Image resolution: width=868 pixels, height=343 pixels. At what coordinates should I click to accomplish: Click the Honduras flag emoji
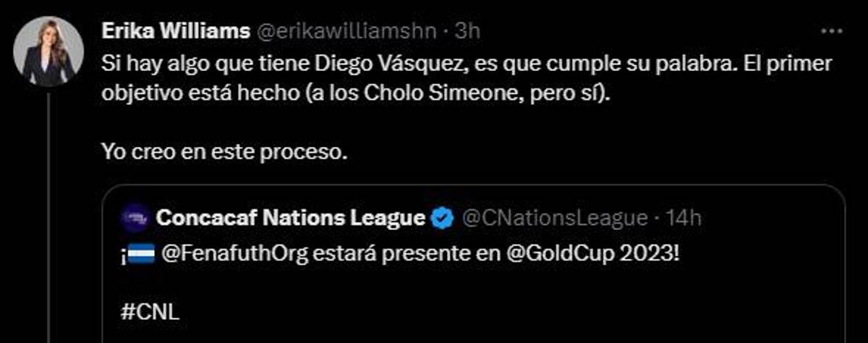click(141, 256)
